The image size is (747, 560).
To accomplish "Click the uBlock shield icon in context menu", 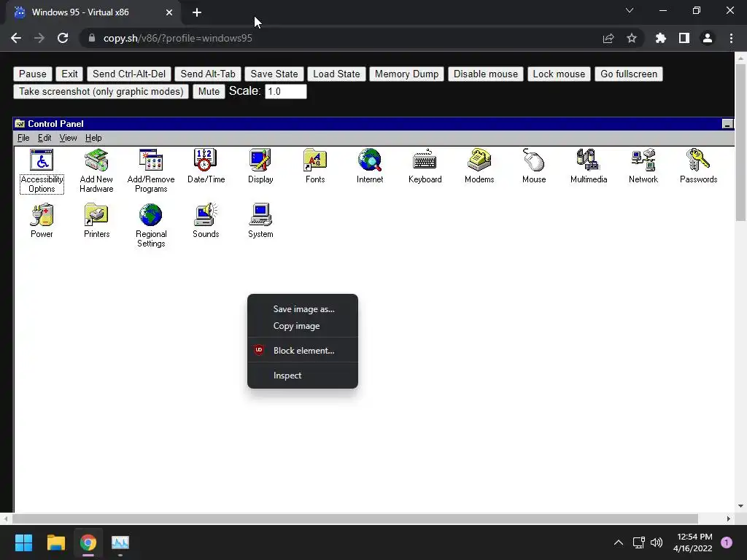I will coord(259,350).
